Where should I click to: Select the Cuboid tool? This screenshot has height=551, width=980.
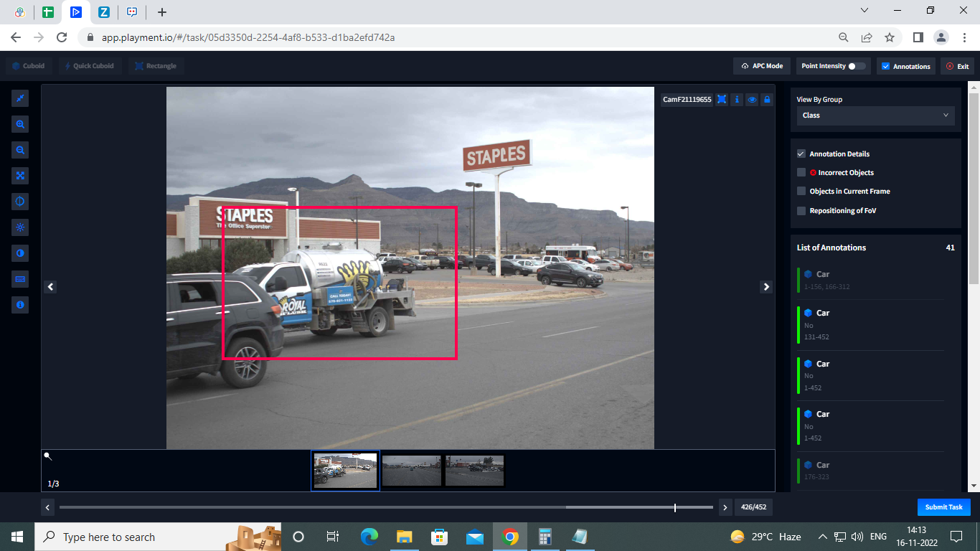coord(29,66)
